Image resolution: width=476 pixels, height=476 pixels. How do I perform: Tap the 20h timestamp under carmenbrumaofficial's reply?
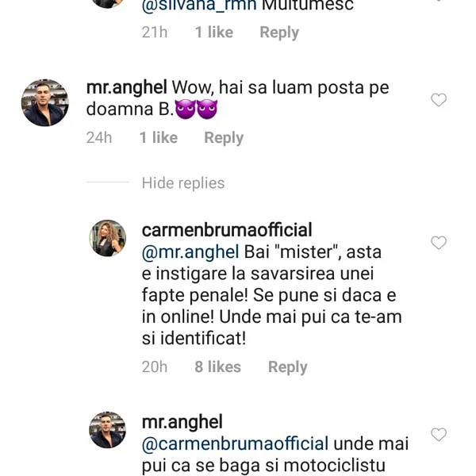tap(155, 367)
